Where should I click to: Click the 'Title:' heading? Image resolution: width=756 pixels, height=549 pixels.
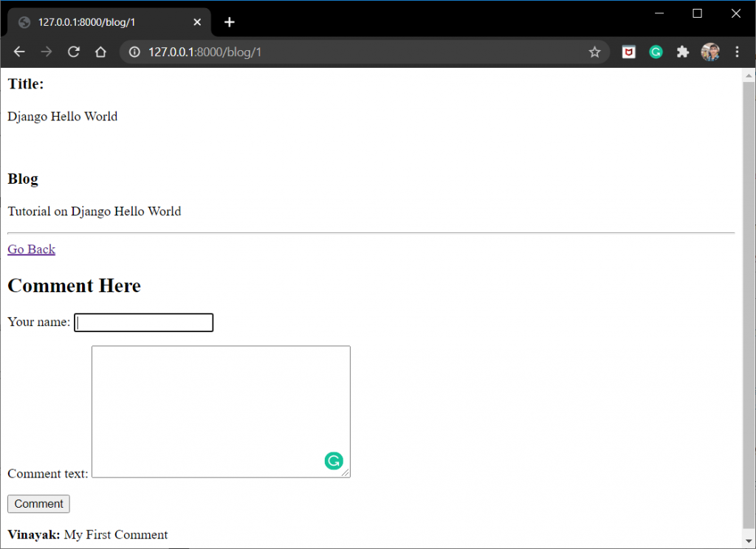(x=26, y=84)
